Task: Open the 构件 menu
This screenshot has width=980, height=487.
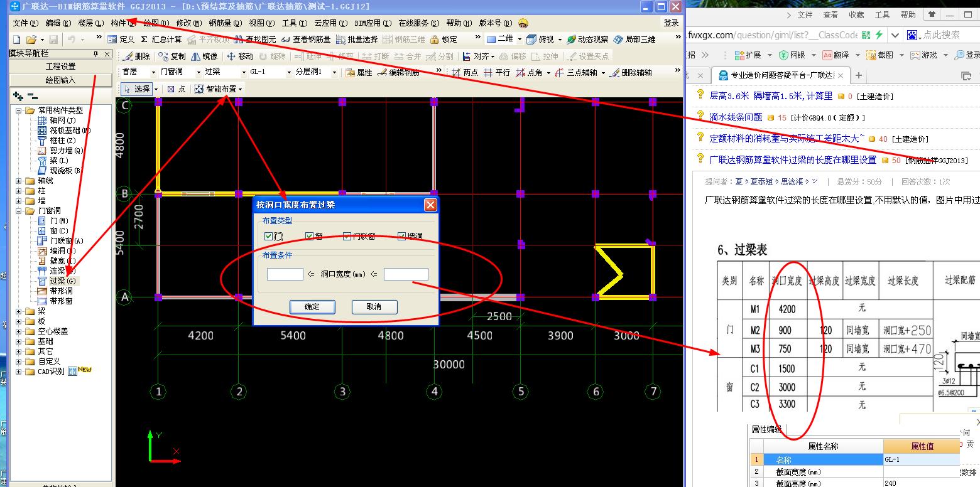Action: point(123,23)
